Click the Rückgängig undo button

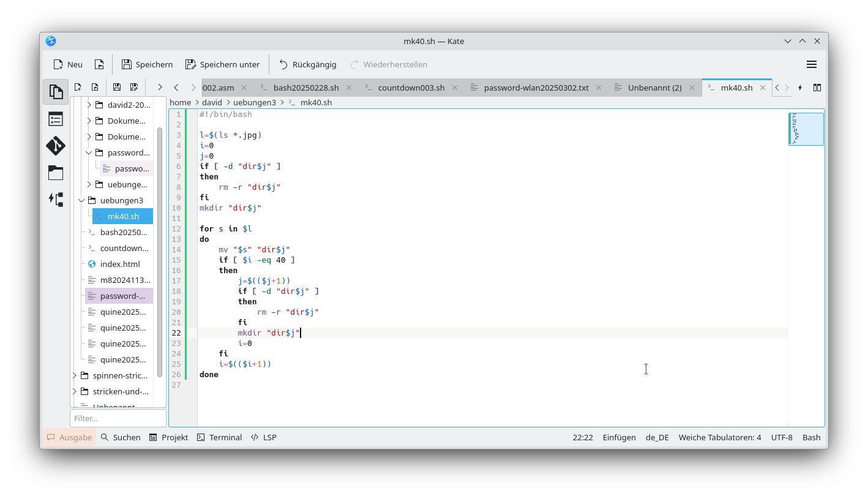pos(309,64)
